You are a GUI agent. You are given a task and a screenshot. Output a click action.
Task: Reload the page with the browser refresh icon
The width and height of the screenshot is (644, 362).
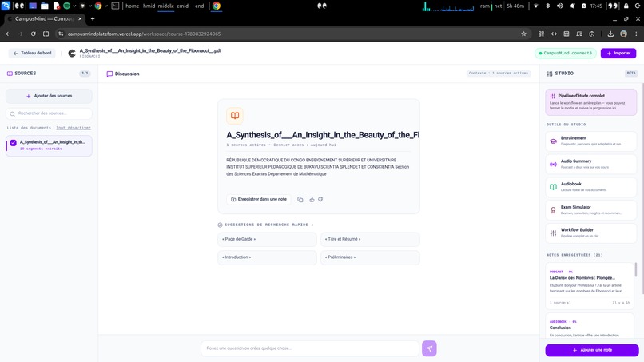pos(34,34)
